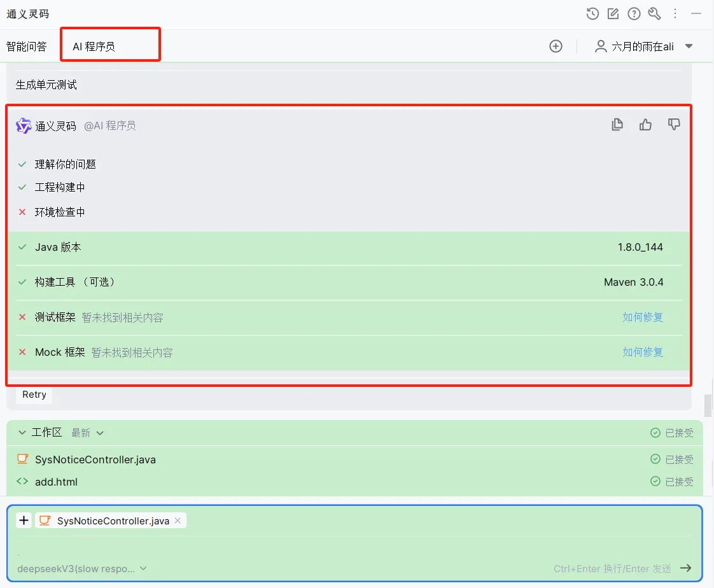Screen dimensions: 714x588
Task: Click the 工程构建中 step
Action: click(x=60, y=187)
